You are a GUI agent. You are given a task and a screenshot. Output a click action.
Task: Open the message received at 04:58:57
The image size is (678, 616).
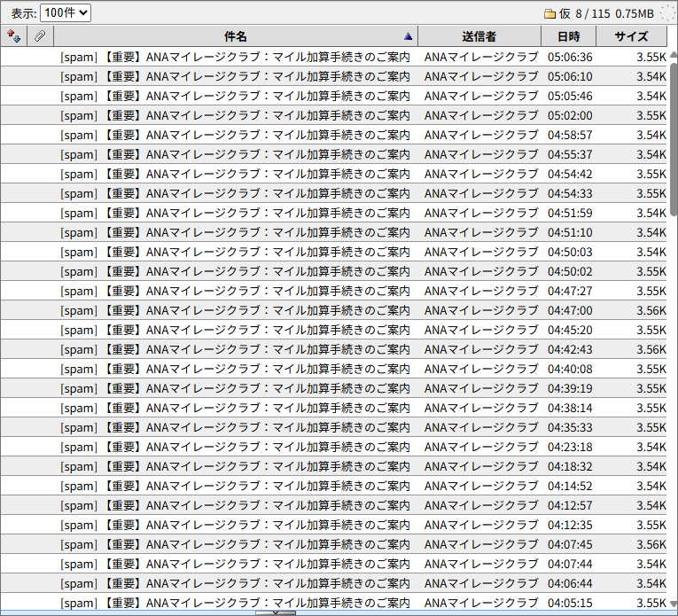[333, 135]
